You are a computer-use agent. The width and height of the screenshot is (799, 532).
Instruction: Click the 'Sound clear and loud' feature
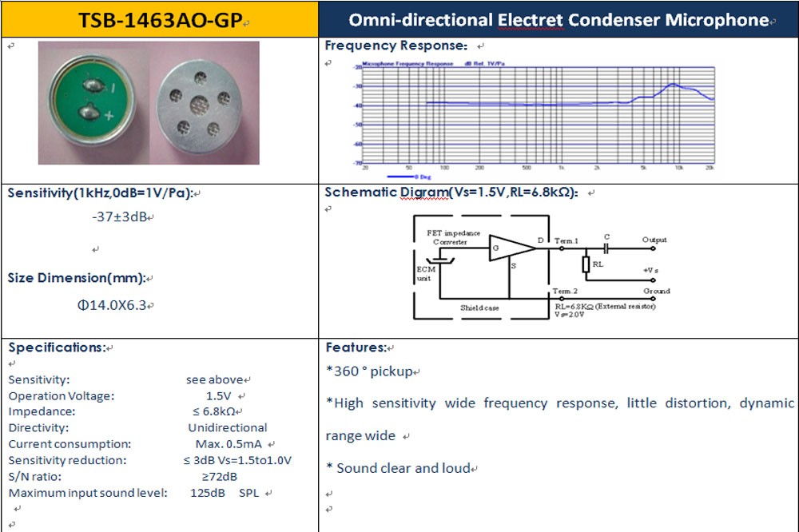pos(398,468)
